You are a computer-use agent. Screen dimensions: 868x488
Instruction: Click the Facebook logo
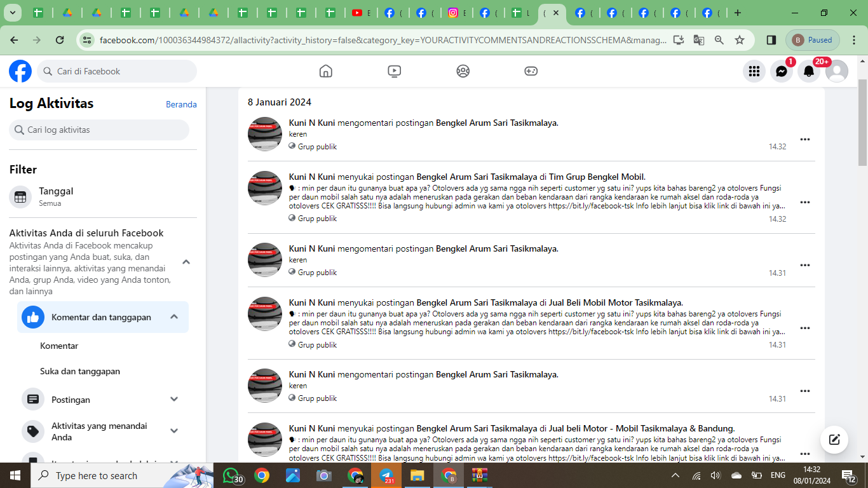coord(20,71)
